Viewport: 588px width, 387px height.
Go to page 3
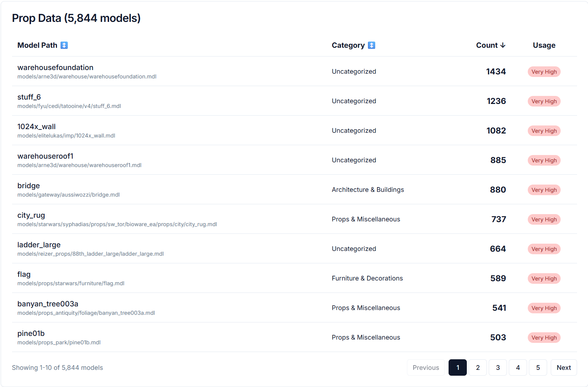(497, 367)
